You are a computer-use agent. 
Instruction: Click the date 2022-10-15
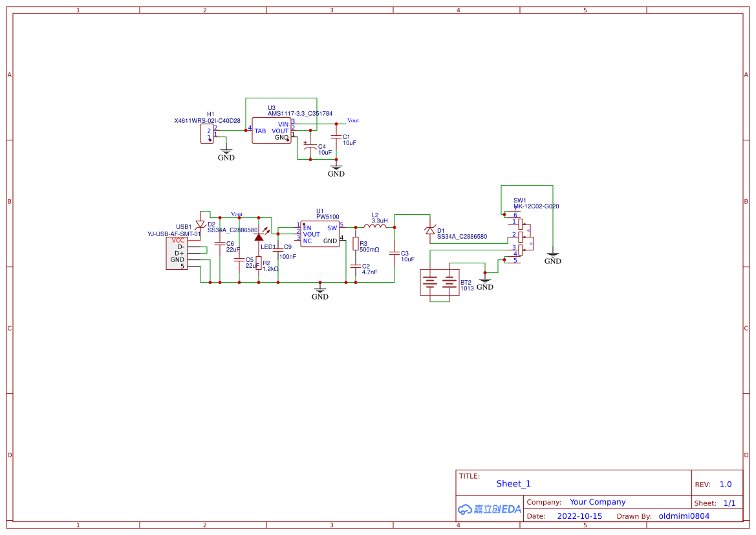[579, 516]
